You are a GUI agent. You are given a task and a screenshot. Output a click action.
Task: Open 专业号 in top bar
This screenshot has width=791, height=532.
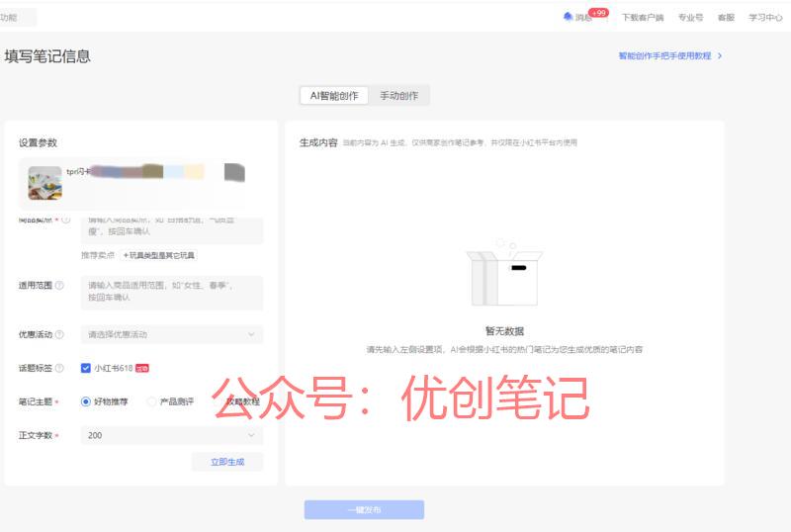[x=690, y=17]
